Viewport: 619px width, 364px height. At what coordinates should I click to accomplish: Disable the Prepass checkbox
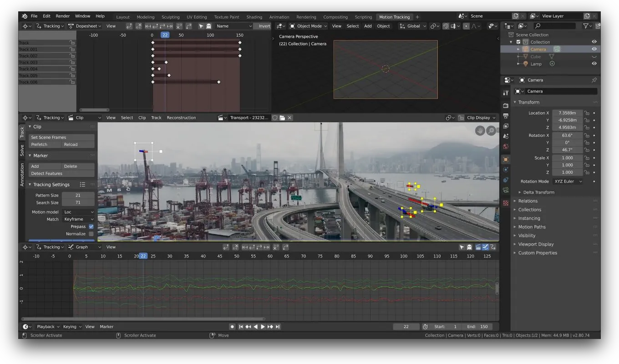[91, 227]
